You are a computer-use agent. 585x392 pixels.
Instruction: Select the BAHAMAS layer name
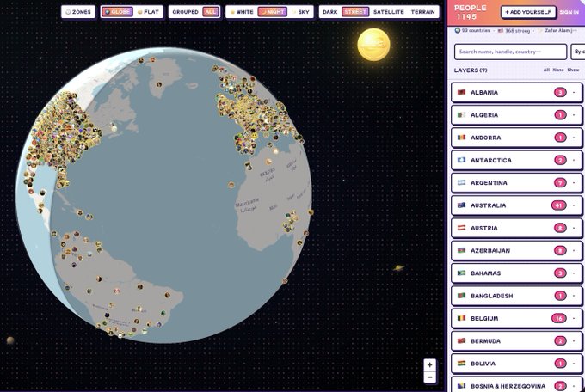tap(485, 273)
